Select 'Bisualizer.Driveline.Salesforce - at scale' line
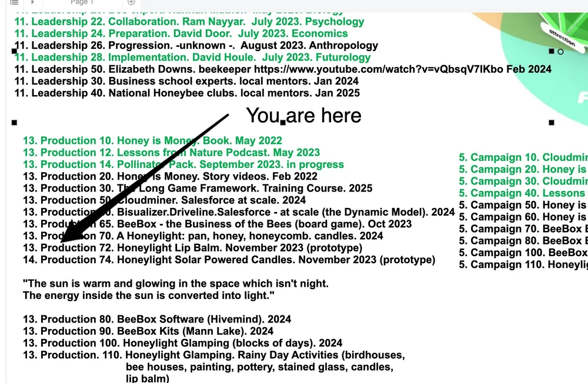This screenshot has height=383, width=588. (x=239, y=213)
